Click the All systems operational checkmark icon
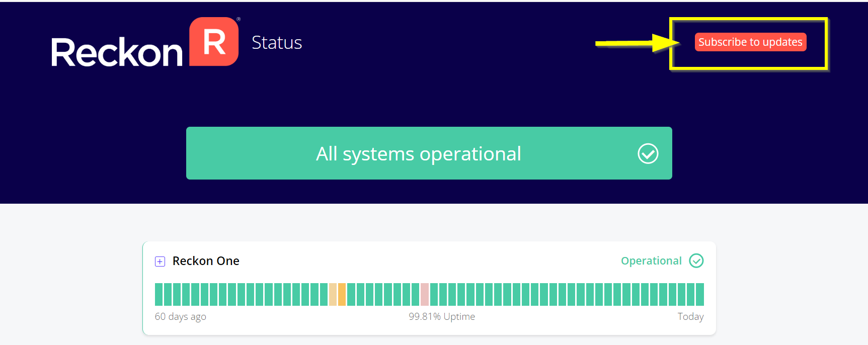The image size is (868, 345). (648, 153)
